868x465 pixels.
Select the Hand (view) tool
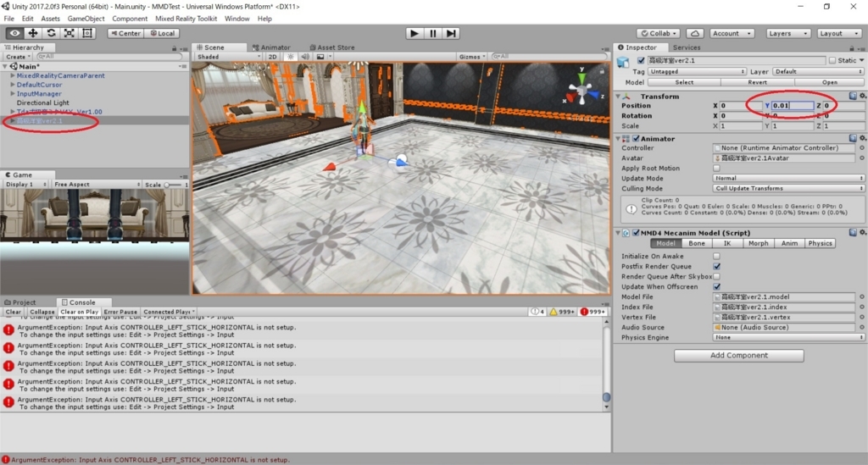coord(15,33)
